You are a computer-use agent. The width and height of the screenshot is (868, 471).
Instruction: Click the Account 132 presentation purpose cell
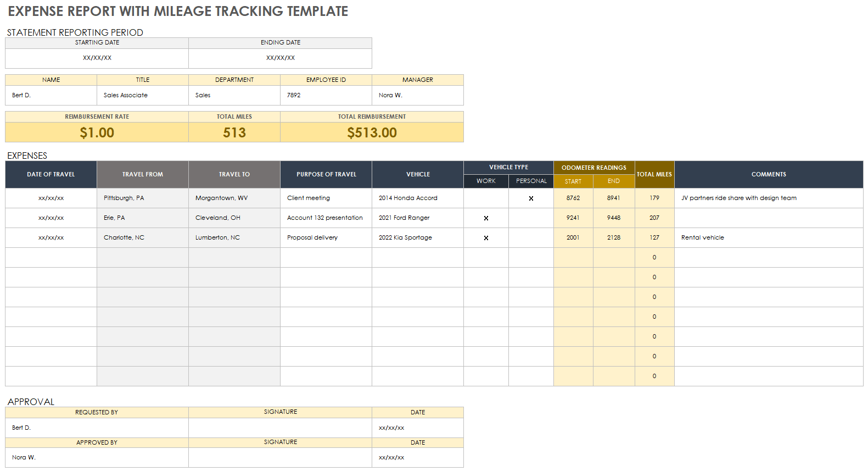click(x=326, y=218)
